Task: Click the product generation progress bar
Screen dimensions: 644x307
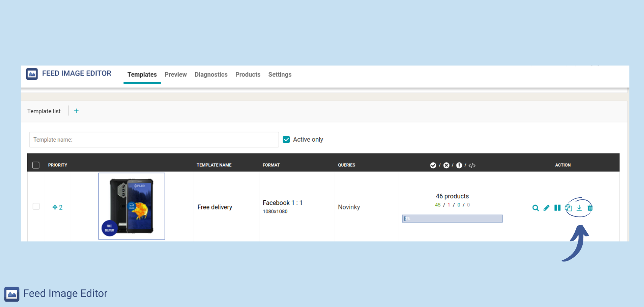Action: point(452,219)
